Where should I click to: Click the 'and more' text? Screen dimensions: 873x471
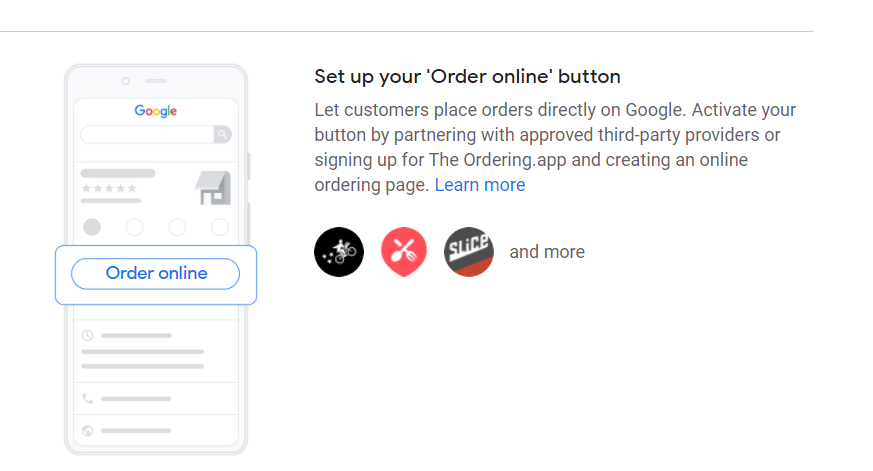pos(547,252)
